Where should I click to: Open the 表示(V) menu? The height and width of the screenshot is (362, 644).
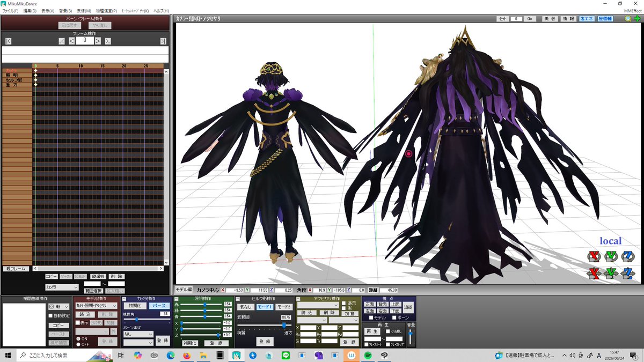tap(48, 11)
